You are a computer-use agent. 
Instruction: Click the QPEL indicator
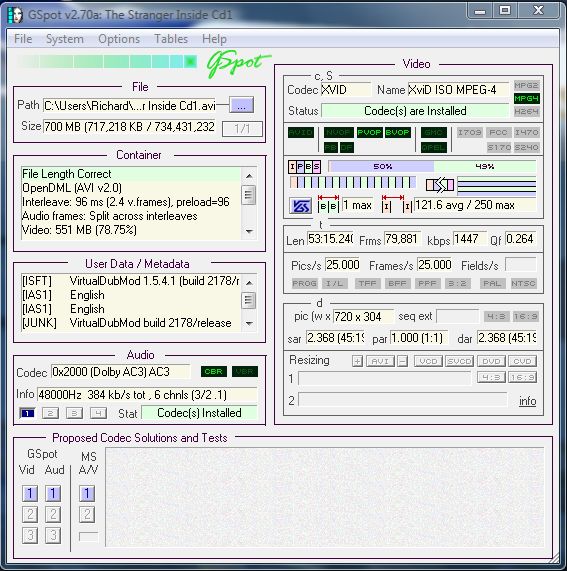[x=434, y=147]
